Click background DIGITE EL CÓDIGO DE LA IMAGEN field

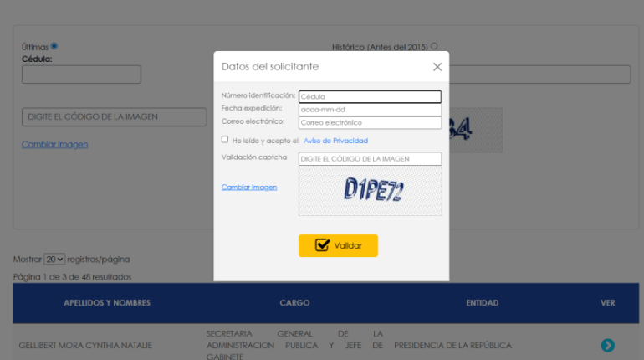point(115,117)
